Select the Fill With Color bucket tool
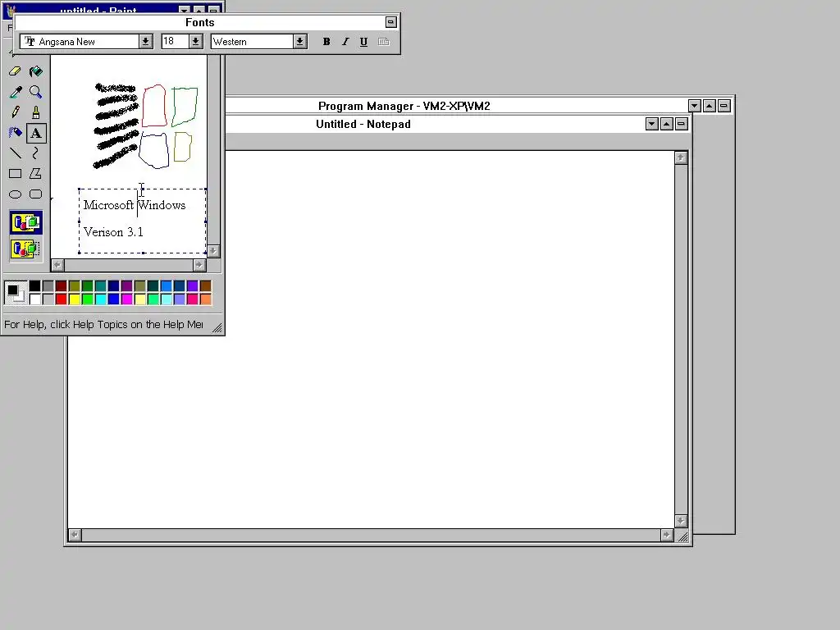 coord(36,71)
